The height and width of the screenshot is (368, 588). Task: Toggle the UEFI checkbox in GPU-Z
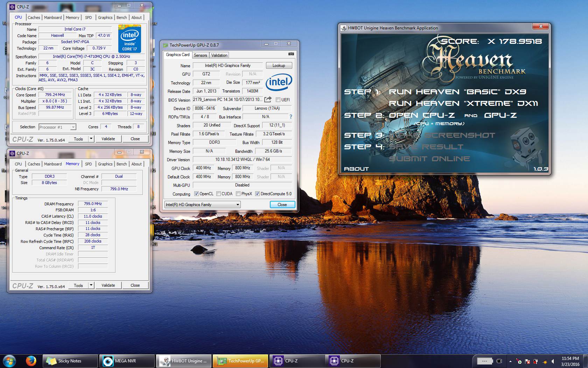point(278,100)
